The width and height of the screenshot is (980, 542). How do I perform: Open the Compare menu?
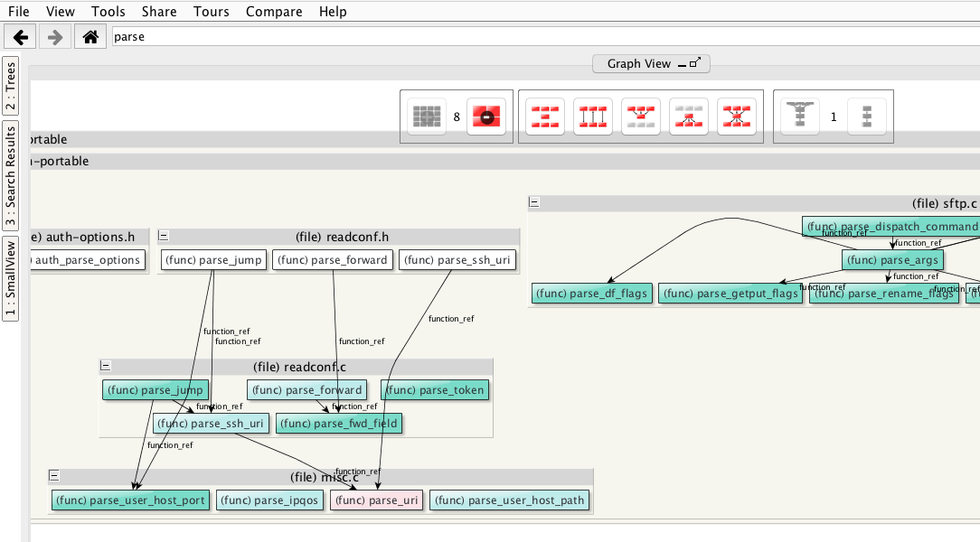point(275,12)
